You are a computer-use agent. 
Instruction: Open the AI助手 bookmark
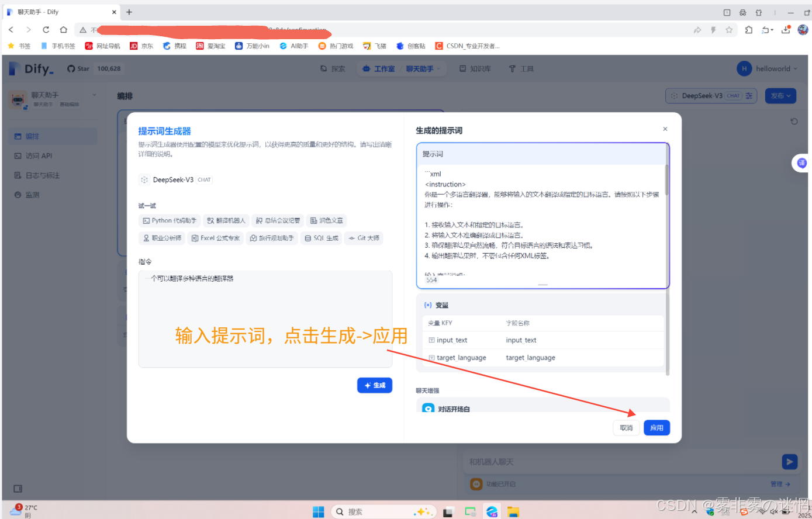point(293,46)
